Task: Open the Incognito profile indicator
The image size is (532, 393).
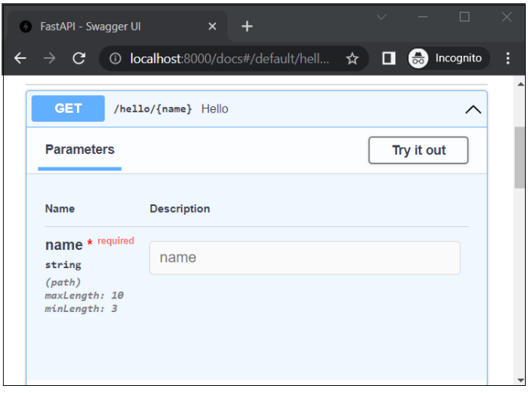Action: click(448, 58)
